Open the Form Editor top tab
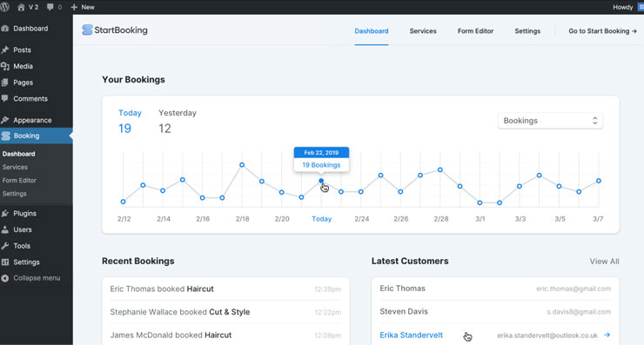The height and width of the screenshot is (345, 644). [x=475, y=31]
